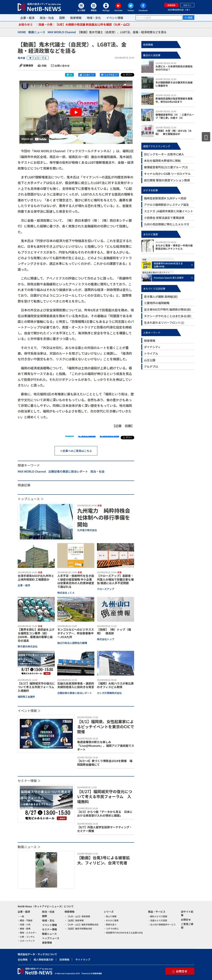Screen dimensions: 212x980
Task: Play the embedded YouTube video
Action: 76,112
